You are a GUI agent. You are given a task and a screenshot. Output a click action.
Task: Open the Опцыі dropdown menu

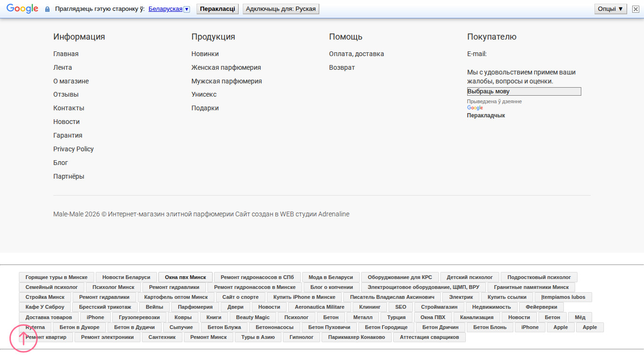[611, 9]
